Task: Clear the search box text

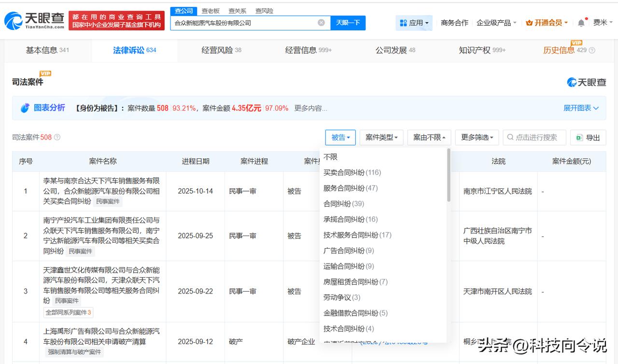Action: click(321, 23)
